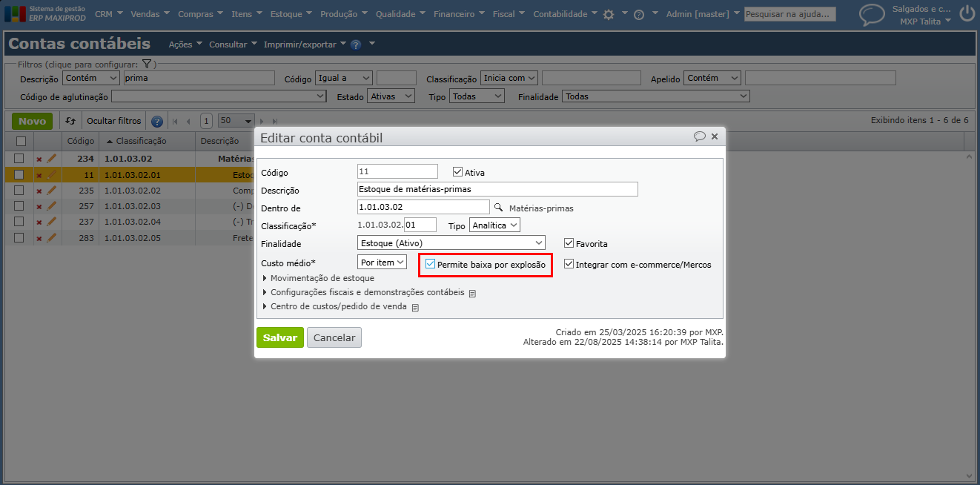
Task: Expand Centro de custos/pedido de venda
Action: pyautogui.click(x=334, y=306)
